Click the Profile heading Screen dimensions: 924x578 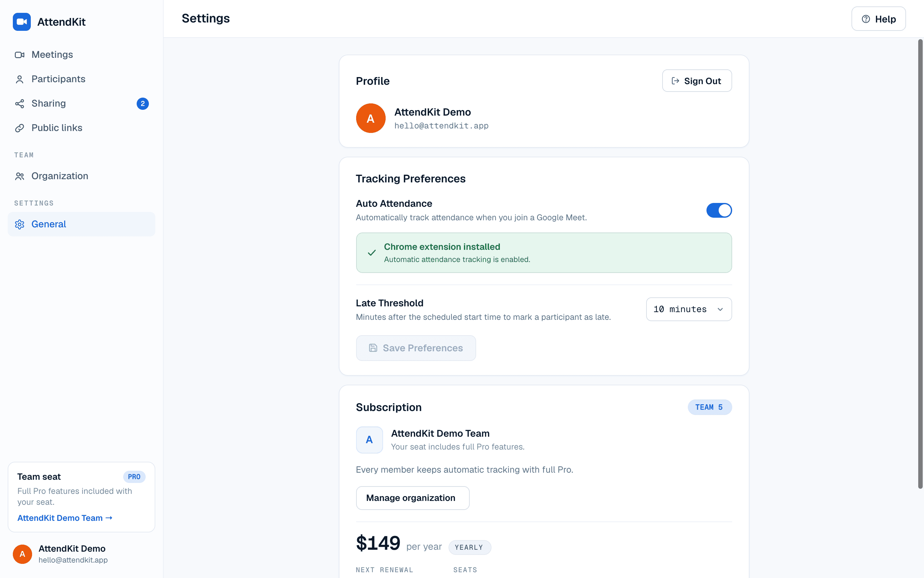(x=372, y=81)
